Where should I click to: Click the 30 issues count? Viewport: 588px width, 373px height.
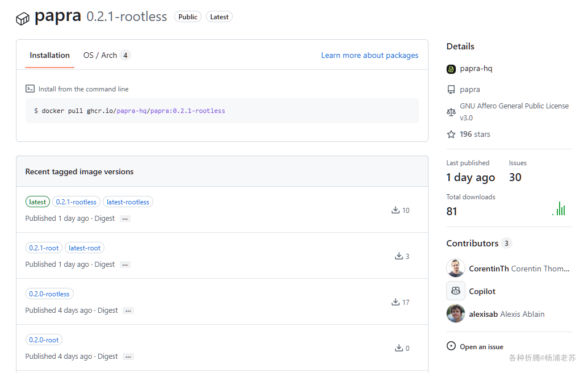tap(515, 177)
